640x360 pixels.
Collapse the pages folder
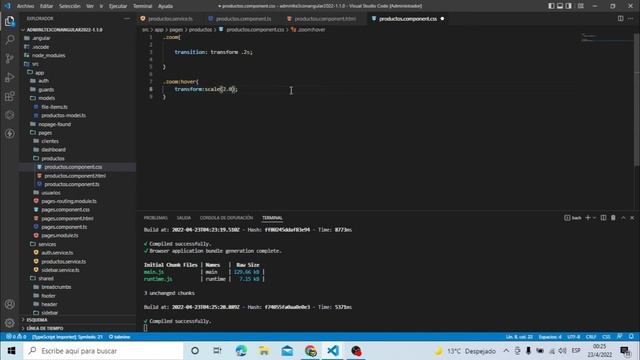point(45,133)
